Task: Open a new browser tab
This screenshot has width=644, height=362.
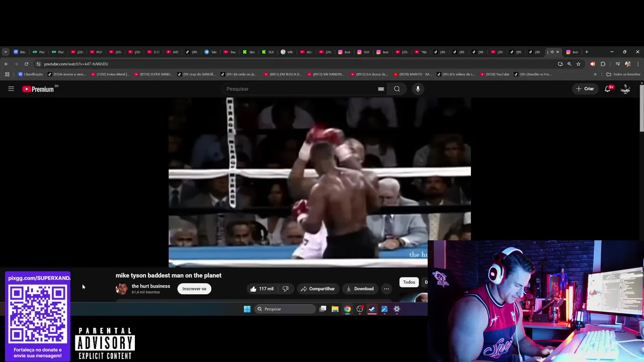Action: (586, 52)
